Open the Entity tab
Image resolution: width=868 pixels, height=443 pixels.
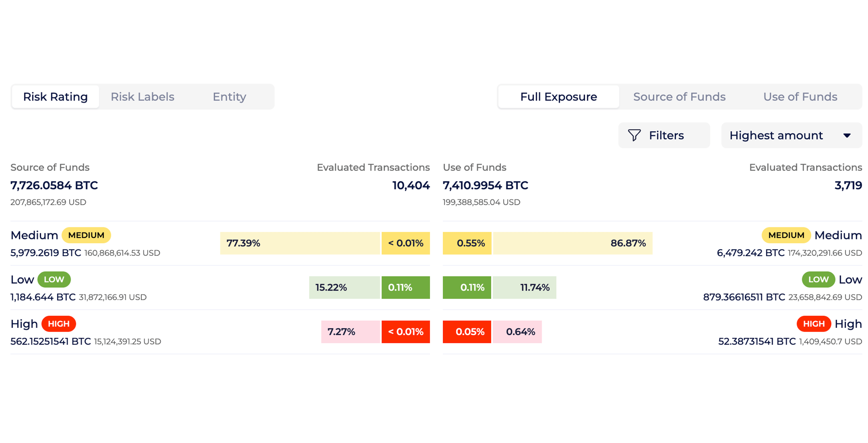229,96
